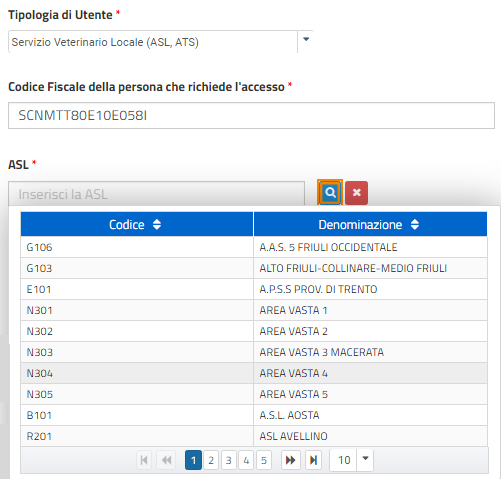Open page 5 of results
This screenshot has height=479, width=501.
click(264, 460)
